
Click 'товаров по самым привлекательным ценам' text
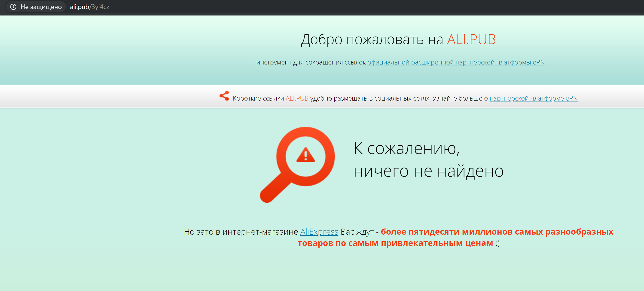pyautogui.click(x=395, y=243)
